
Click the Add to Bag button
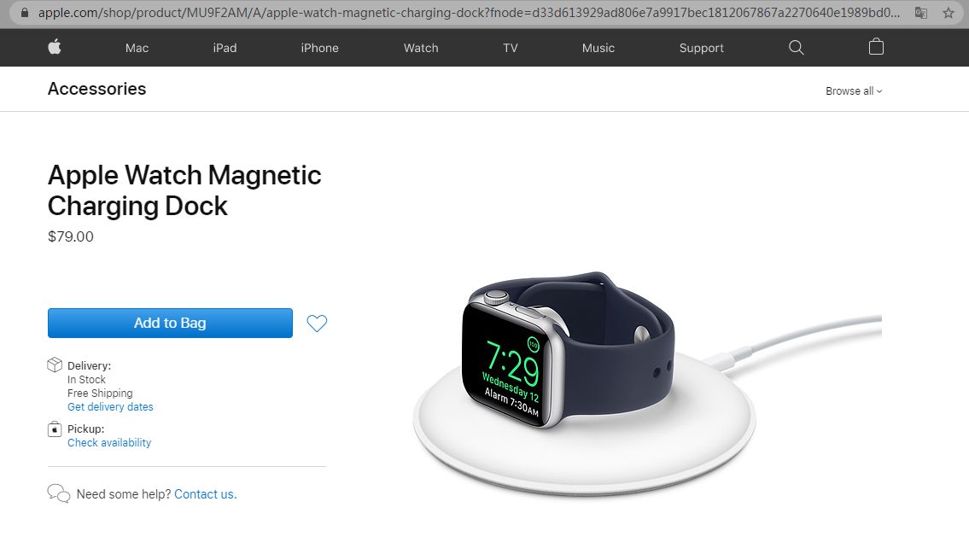coord(170,324)
